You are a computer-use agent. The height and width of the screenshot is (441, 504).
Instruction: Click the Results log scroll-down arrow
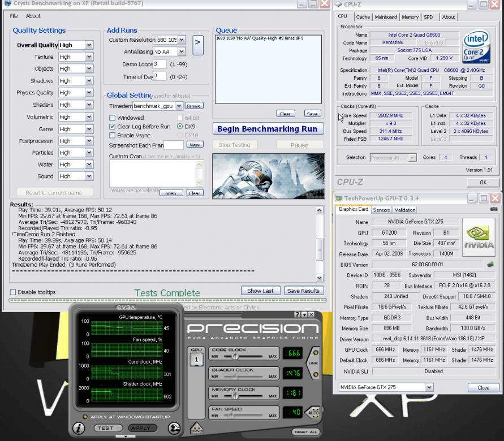click(319, 278)
